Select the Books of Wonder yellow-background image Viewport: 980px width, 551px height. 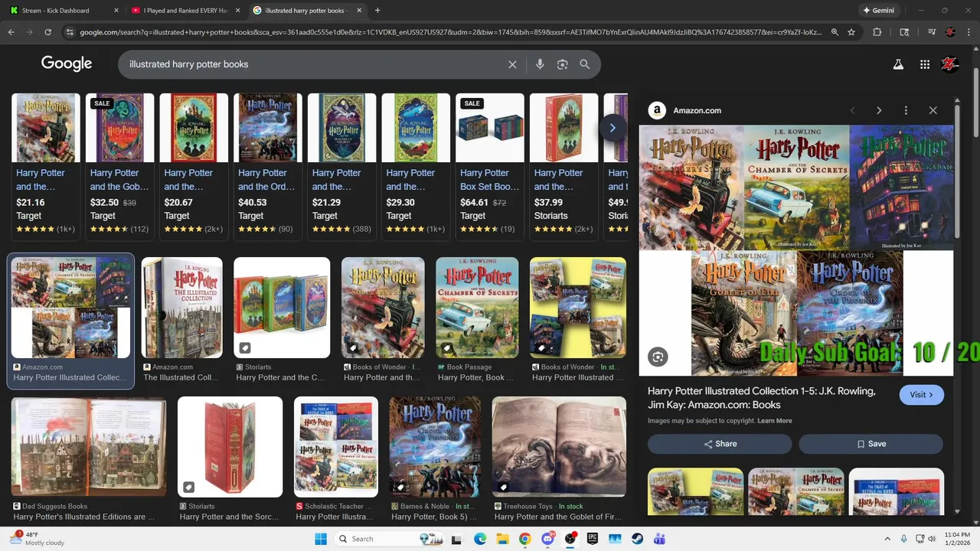point(578,320)
